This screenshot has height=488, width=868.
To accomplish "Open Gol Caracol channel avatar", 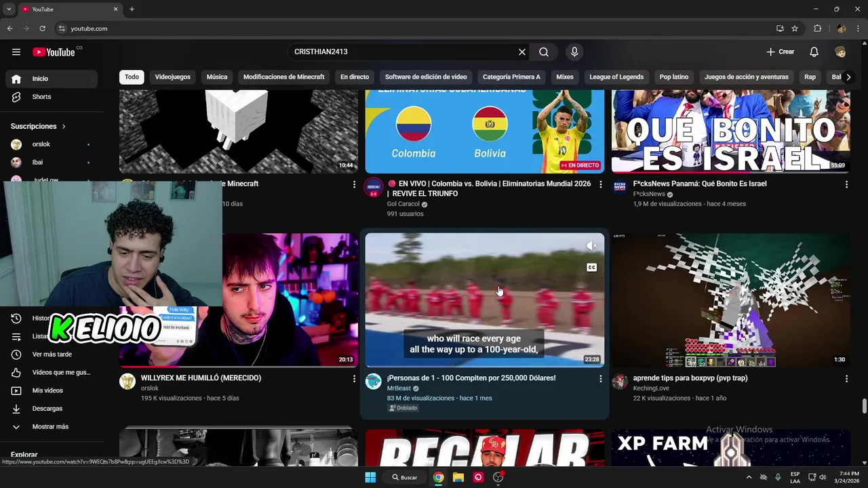I will 374,188.
